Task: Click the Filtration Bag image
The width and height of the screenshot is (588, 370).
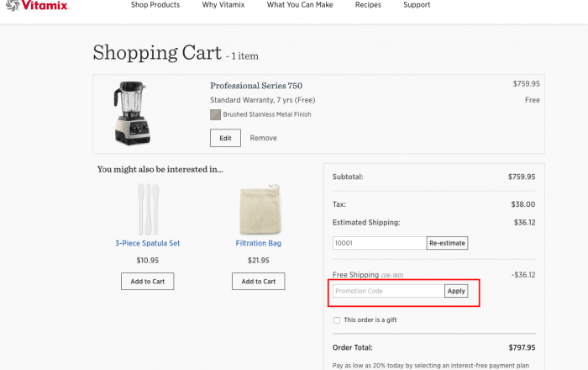Action: coord(260,209)
